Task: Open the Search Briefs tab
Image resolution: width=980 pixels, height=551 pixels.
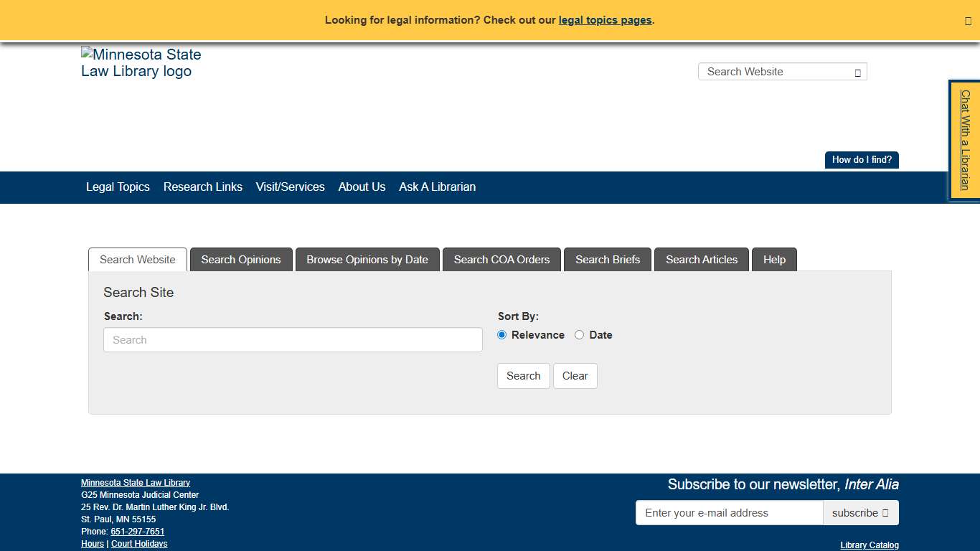Action: point(607,259)
